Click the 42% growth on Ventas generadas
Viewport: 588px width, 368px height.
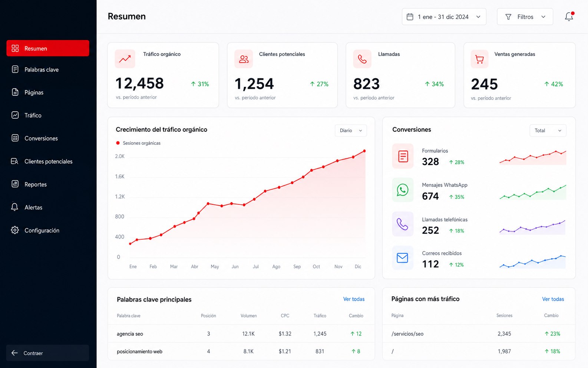(x=554, y=84)
